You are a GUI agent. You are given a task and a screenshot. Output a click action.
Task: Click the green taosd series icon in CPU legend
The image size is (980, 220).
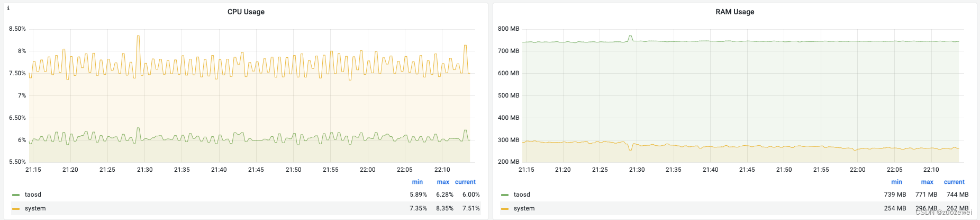point(16,195)
